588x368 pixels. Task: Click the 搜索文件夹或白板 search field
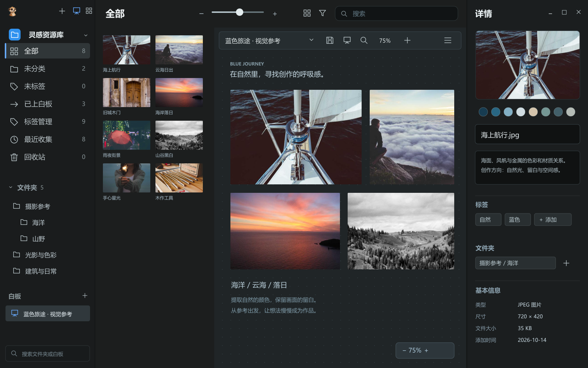pyautogui.click(x=48, y=354)
